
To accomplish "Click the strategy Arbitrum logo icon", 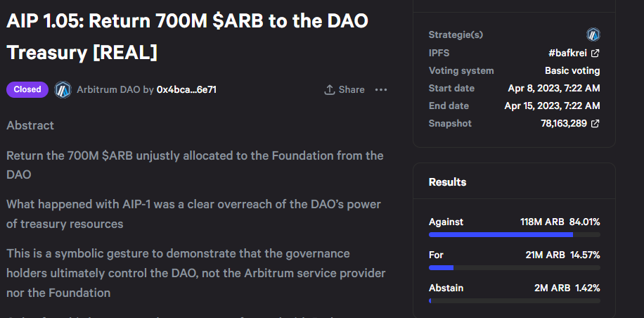I will (593, 34).
